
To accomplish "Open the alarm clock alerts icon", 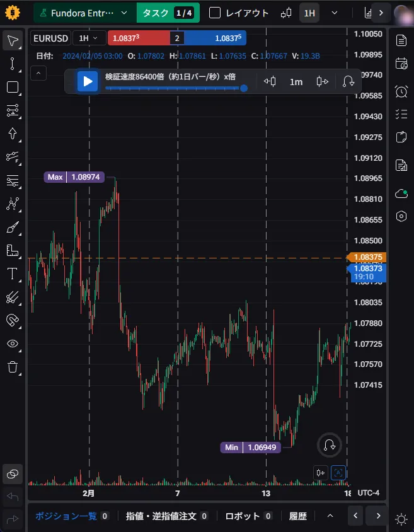I will 401,91.
